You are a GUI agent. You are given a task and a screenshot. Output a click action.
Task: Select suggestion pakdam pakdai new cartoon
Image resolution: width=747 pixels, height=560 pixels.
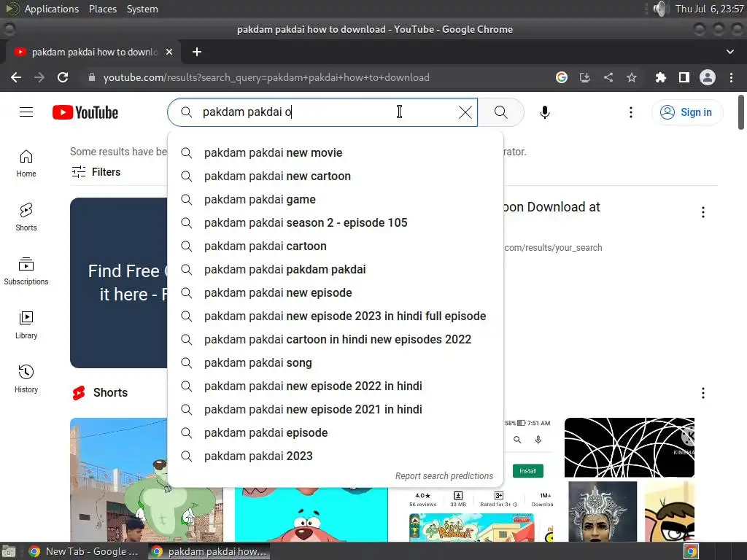(336, 176)
